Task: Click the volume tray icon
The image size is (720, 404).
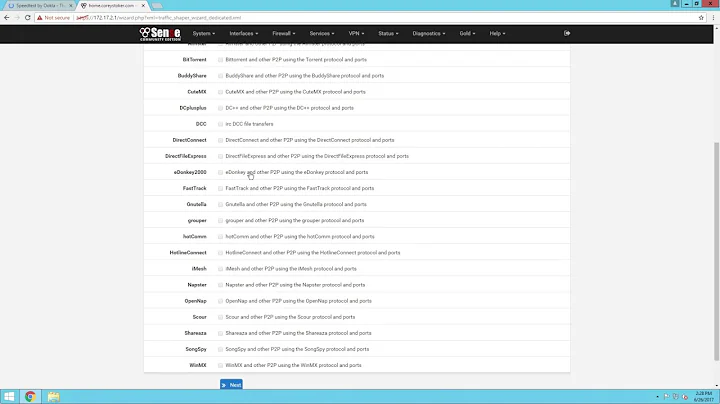Action: [x=685, y=396]
